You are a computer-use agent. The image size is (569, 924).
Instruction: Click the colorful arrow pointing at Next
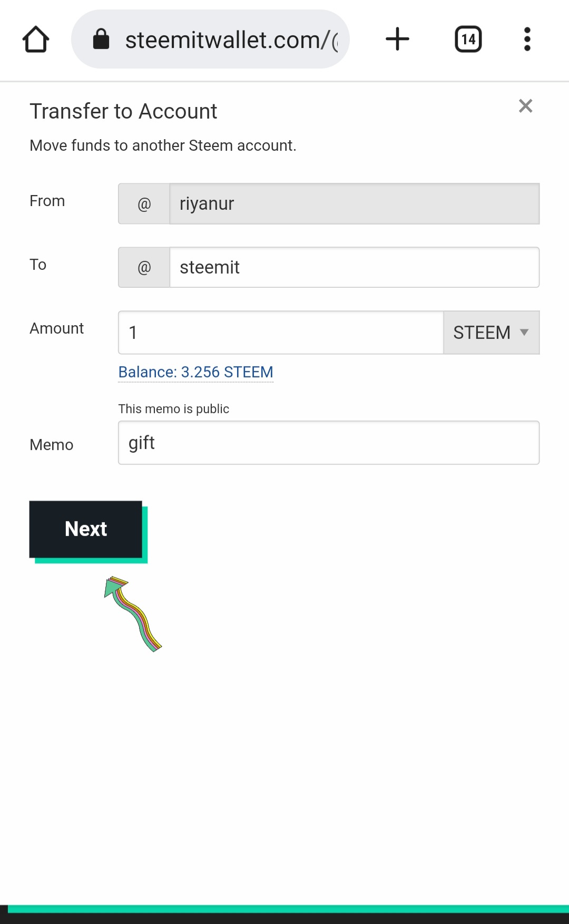pyautogui.click(x=132, y=612)
